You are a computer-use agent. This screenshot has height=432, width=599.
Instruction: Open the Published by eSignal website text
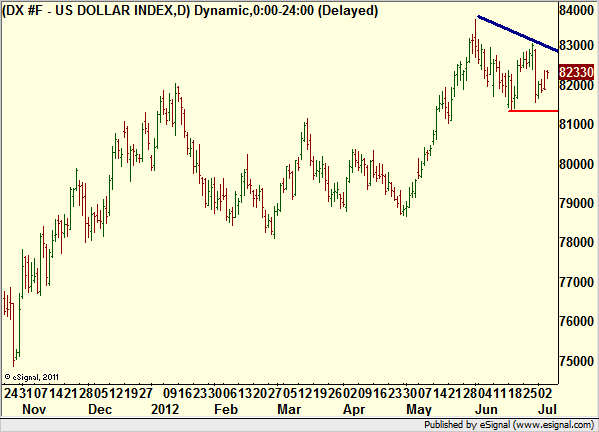tap(509, 425)
